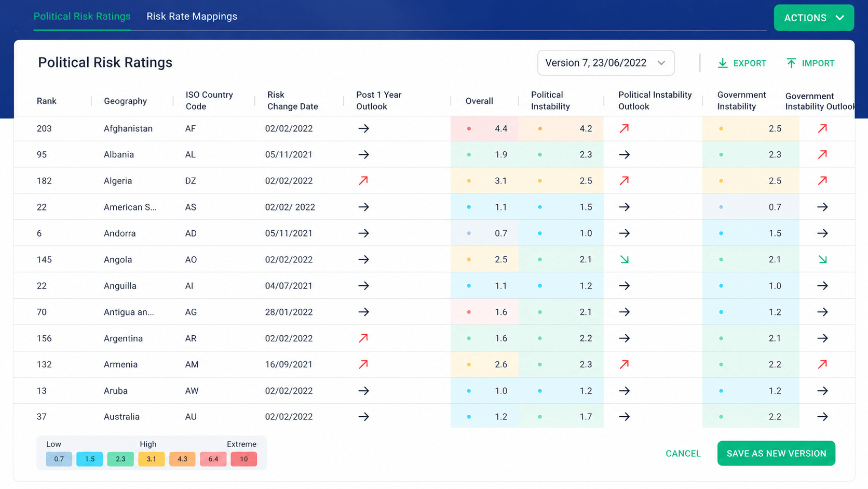Click rank 156 cell
The height and width of the screenshot is (489, 868).
tap(44, 338)
